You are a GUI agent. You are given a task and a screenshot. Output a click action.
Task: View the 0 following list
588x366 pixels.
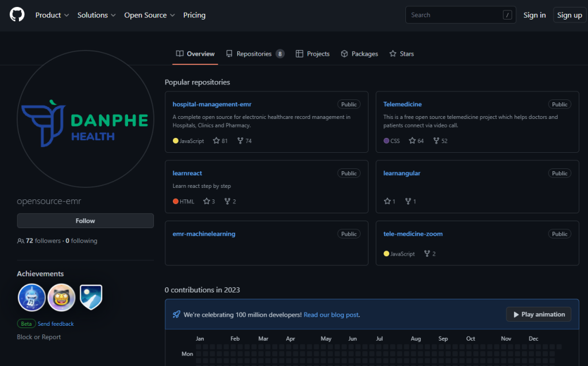coord(82,241)
